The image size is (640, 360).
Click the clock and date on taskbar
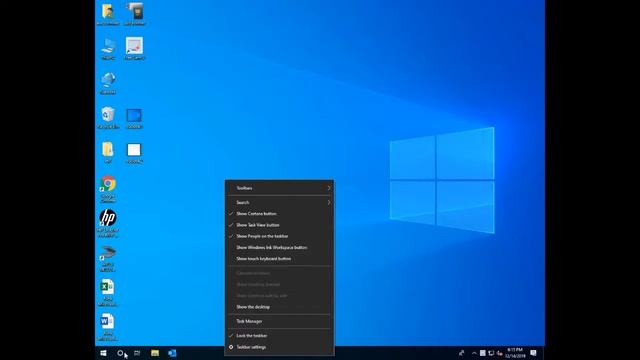click(515, 353)
